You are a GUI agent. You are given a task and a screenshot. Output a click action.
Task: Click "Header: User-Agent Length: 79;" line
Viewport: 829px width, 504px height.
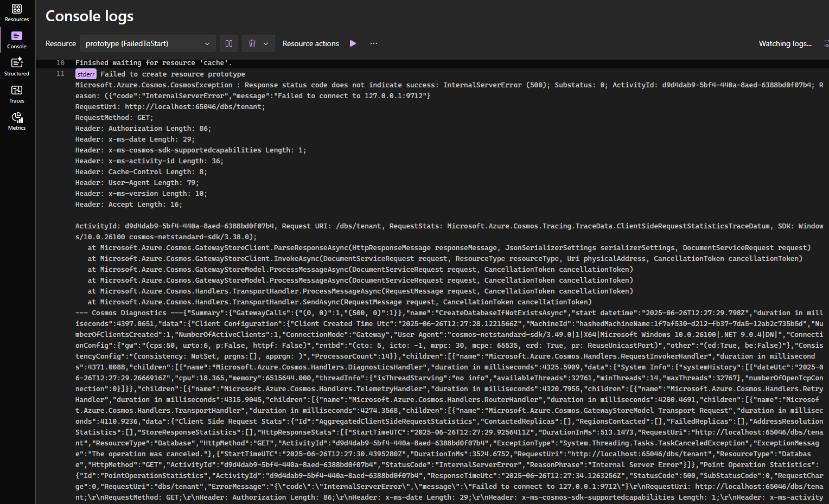coord(137,182)
